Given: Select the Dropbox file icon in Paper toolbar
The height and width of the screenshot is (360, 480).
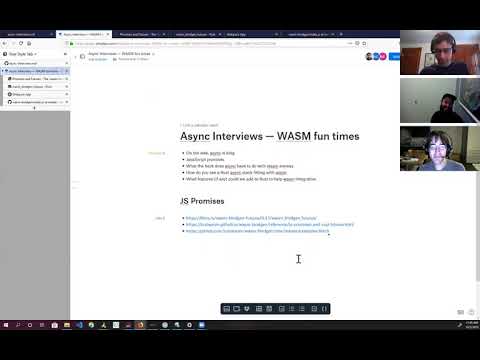Looking at the screenshot, I should 247,309.
